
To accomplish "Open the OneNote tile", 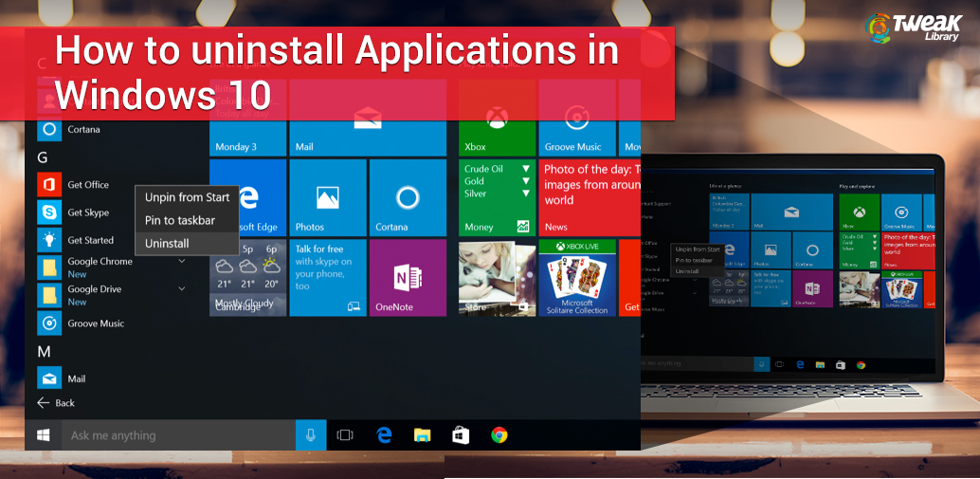I will [408, 278].
